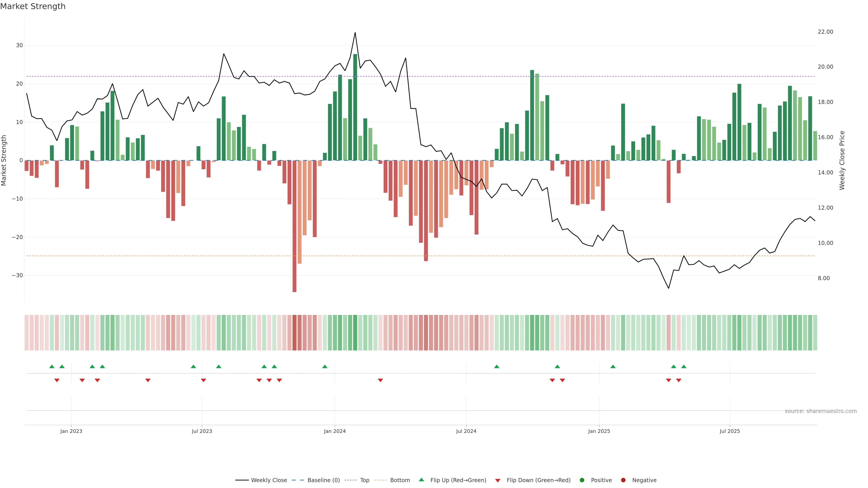The height and width of the screenshot is (488, 868).
Task: Toggle Bottom threshold legend item
Action: point(400,480)
